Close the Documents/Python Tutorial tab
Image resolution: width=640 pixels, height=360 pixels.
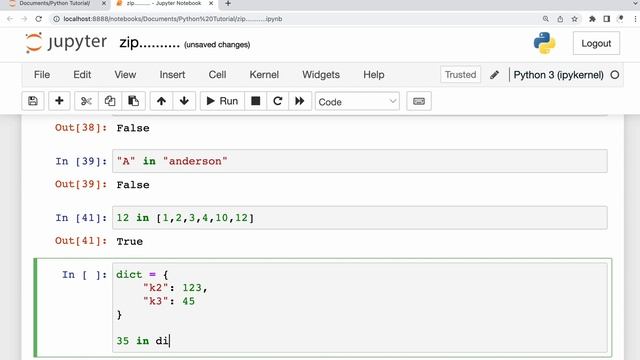[x=104, y=3]
